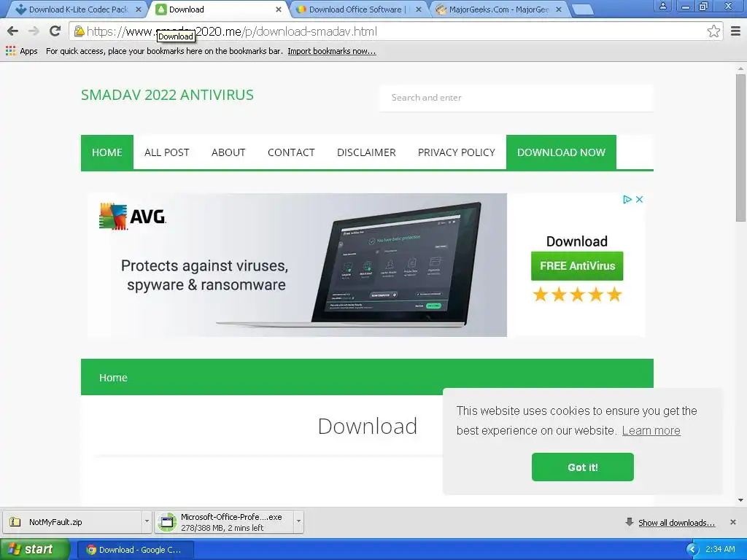Viewport: 747px width, 560px height.
Task: Close the Download Office Software tab
Action: click(x=418, y=9)
